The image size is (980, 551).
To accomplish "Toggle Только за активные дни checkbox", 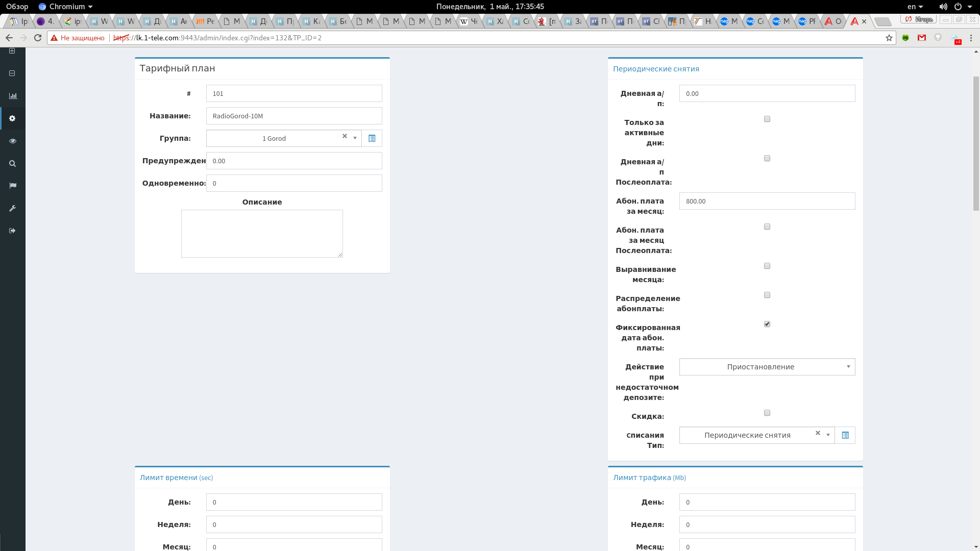I will coord(767,119).
